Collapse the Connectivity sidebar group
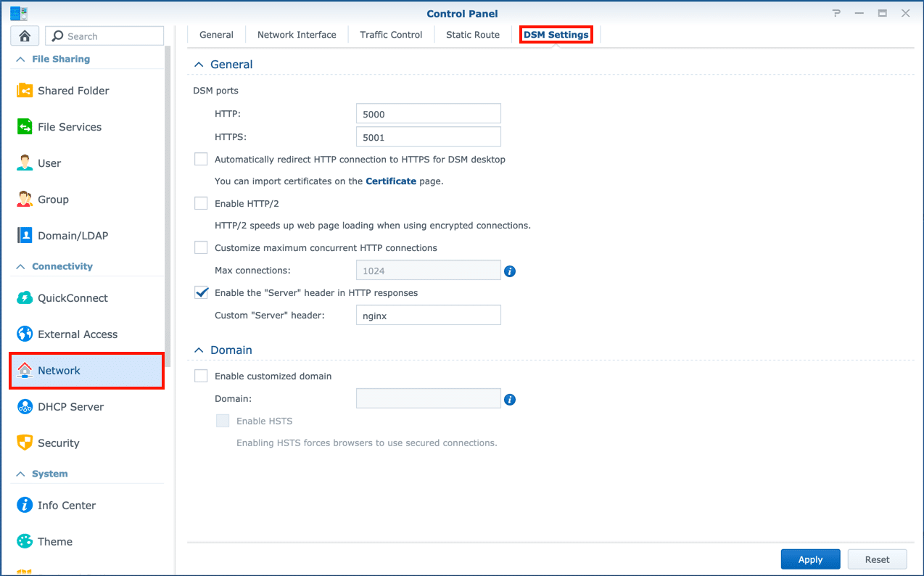Image resolution: width=924 pixels, height=576 pixels. tap(20, 267)
